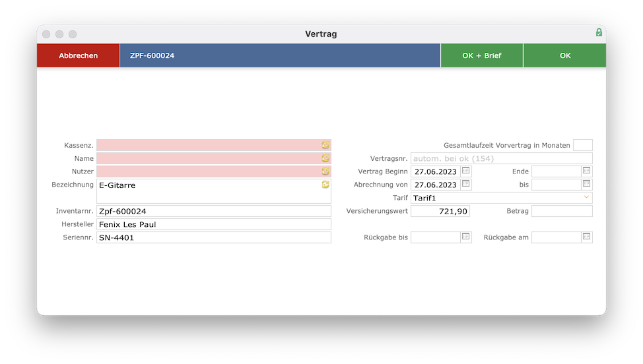Click the refresh icon in Nutzer field
This screenshot has height=364, width=643.
pyautogui.click(x=325, y=171)
